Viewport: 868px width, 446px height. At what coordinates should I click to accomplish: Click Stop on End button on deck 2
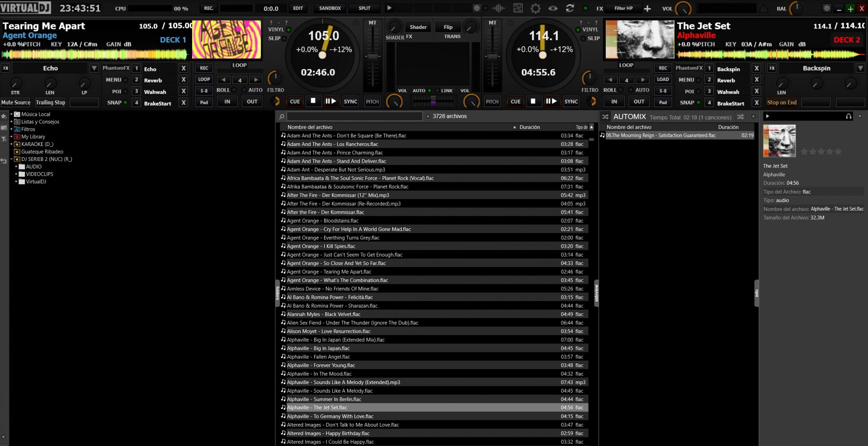click(782, 103)
